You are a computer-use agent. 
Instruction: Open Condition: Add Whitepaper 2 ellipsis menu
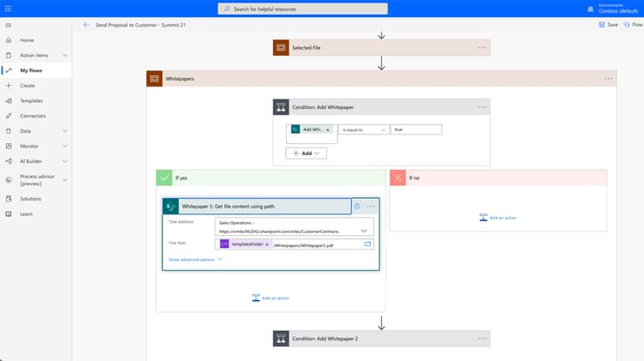(482, 339)
